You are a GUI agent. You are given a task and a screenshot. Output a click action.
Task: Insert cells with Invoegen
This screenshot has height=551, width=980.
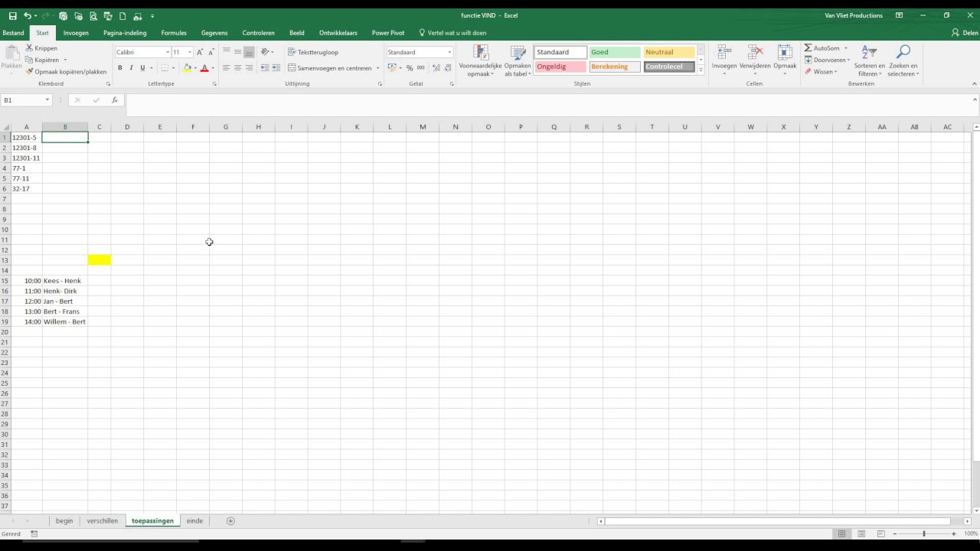pyautogui.click(x=724, y=60)
